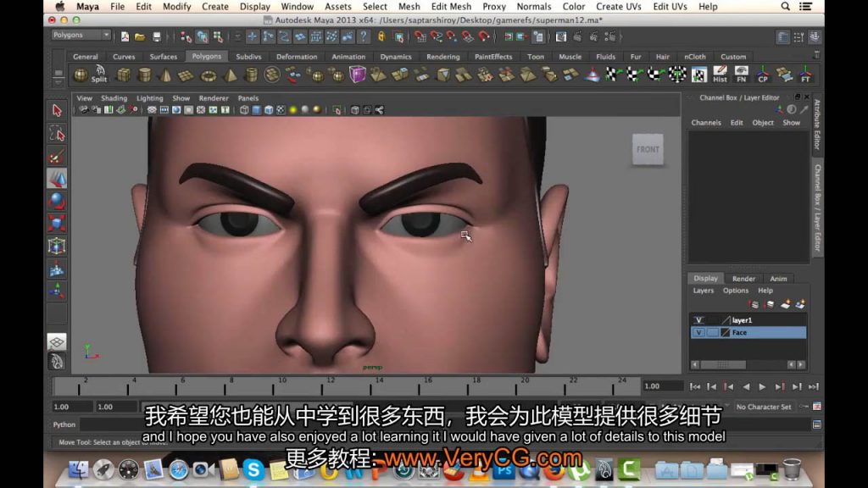This screenshot has width=868, height=488.
Task: Create a polygon plane from shelf
Action: click(186, 75)
